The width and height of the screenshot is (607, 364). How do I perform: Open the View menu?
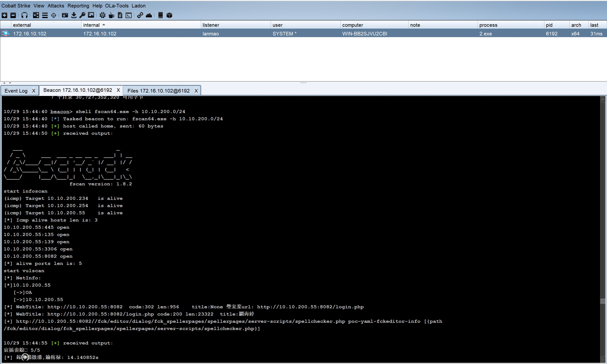(x=39, y=6)
